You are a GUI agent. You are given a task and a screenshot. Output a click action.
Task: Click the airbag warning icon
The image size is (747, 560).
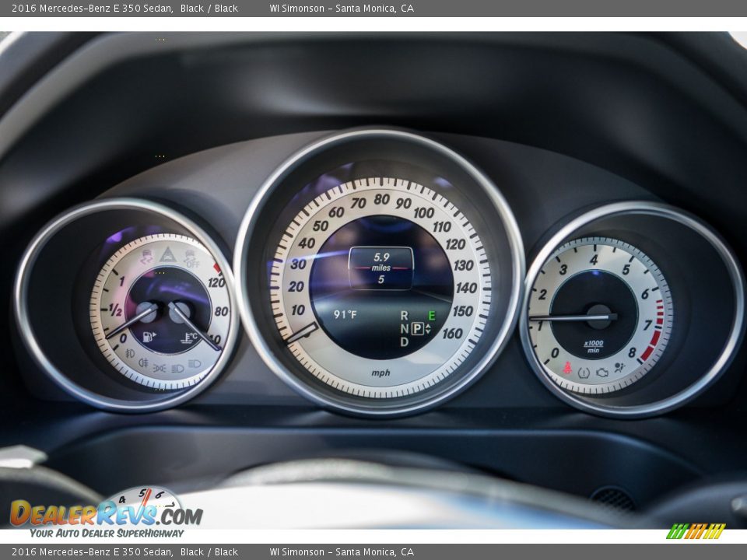(619, 367)
